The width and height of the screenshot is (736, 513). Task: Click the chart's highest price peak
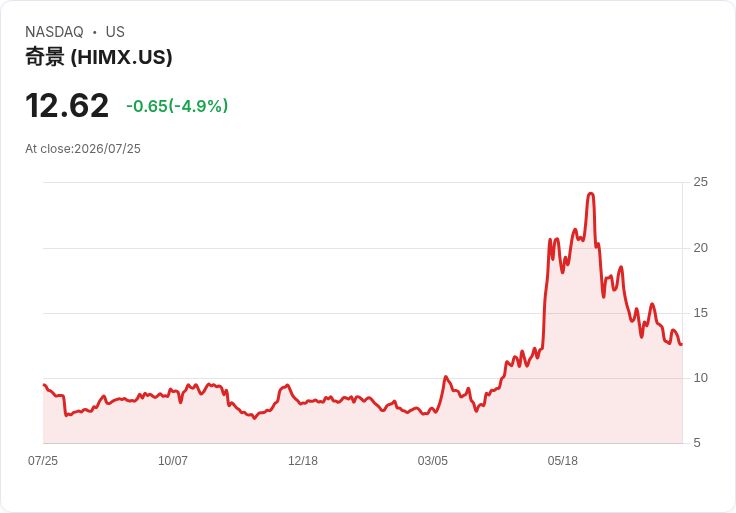pyautogui.click(x=590, y=193)
